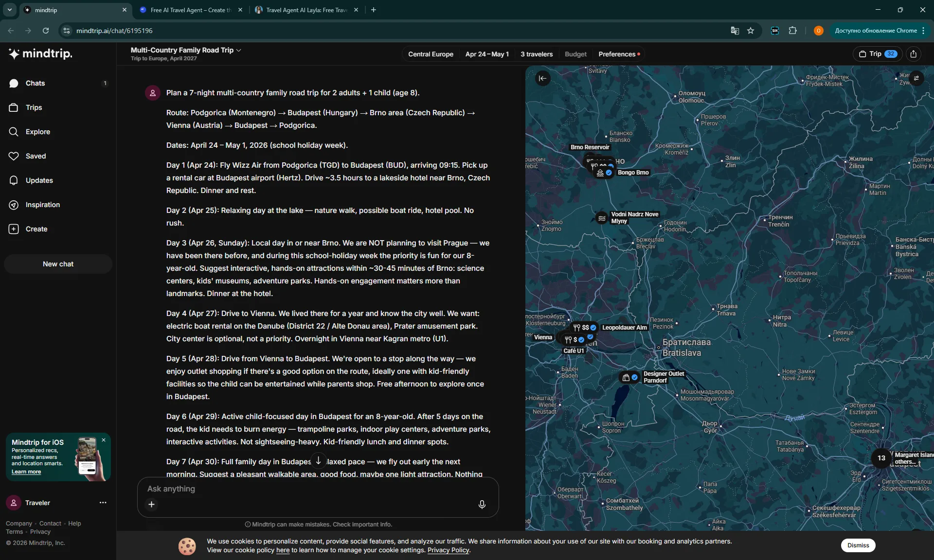Image resolution: width=934 pixels, height=560 pixels.
Task: Bookmark this page with star icon
Action: [x=751, y=31]
